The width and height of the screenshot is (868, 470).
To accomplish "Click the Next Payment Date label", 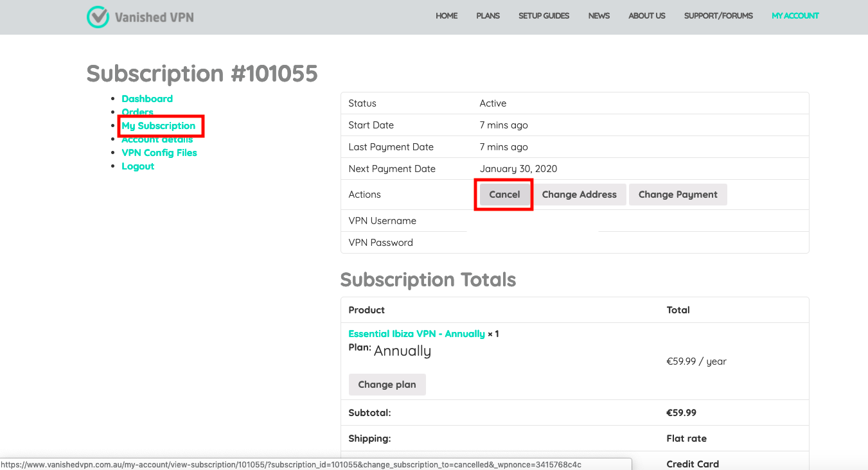I will coord(392,169).
